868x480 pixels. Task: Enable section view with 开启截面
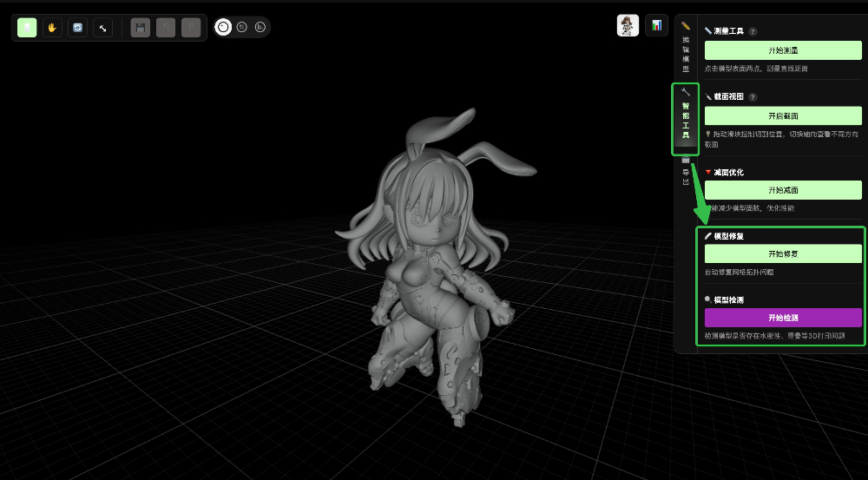pyautogui.click(x=783, y=115)
